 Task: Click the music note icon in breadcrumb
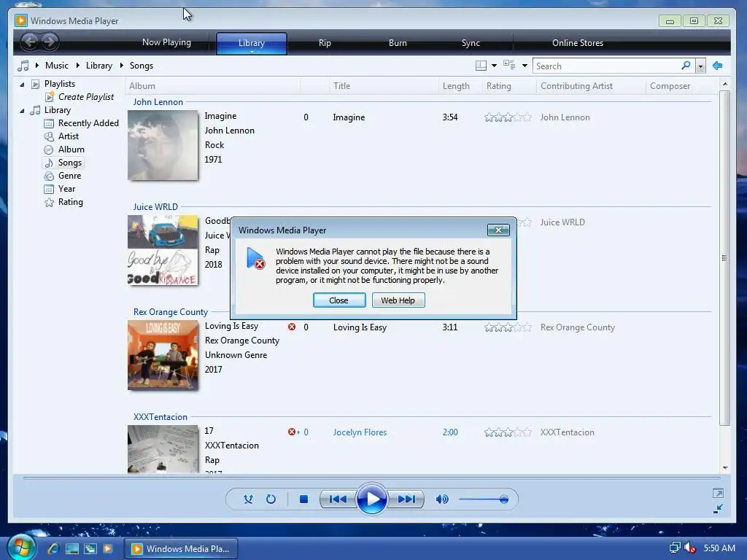[23, 66]
